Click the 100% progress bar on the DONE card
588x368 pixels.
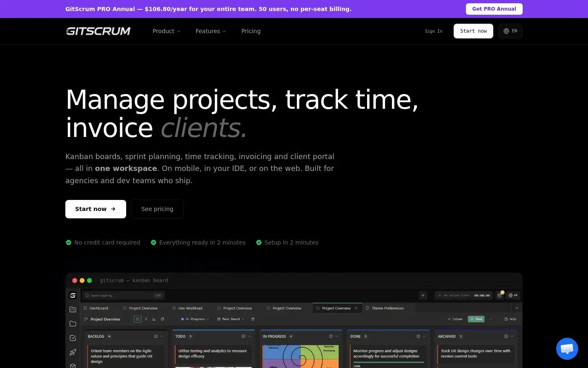(x=388, y=362)
